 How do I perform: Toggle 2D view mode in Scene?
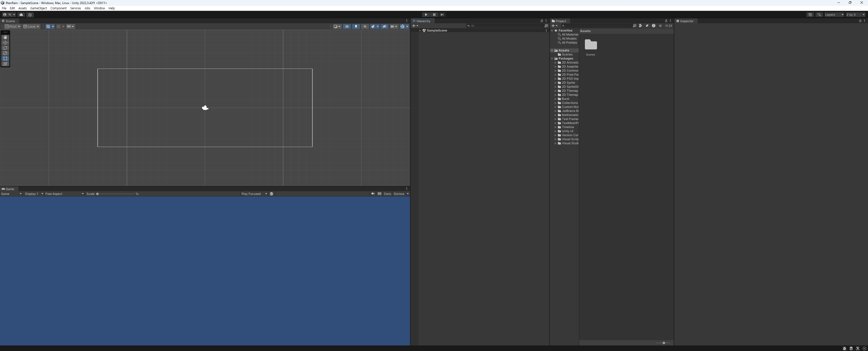point(347,27)
